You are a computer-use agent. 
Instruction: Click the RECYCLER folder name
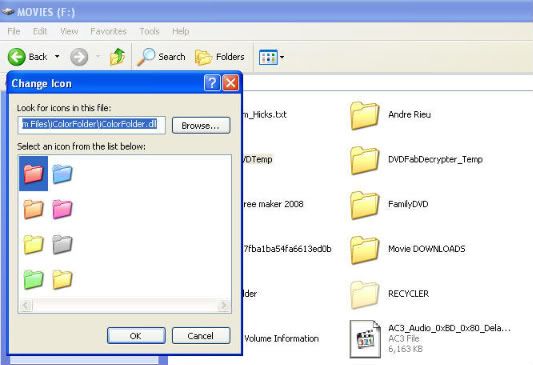(x=408, y=294)
